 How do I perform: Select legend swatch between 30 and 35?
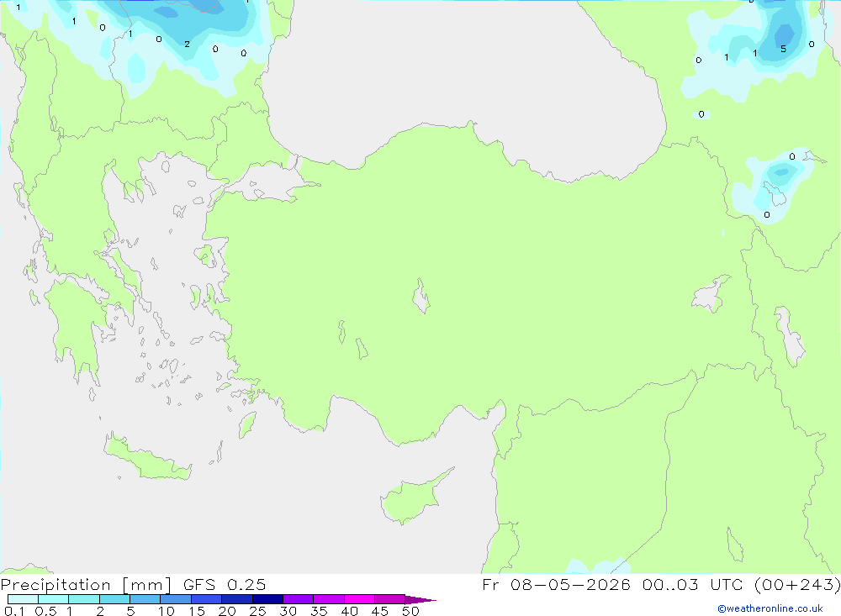tap(299, 599)
